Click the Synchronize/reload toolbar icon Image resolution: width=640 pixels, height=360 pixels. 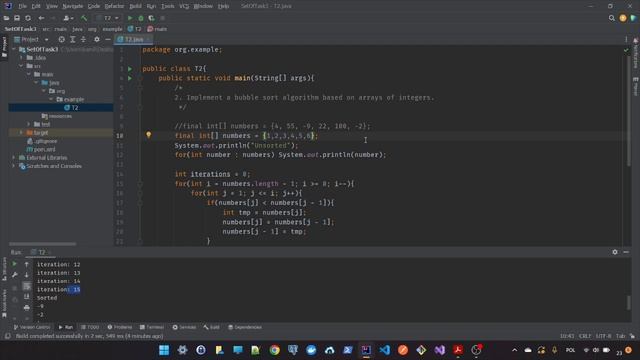point(28,18)
